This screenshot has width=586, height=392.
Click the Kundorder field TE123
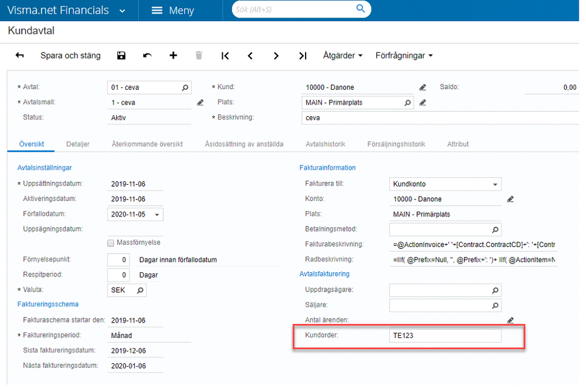[445, 336]
